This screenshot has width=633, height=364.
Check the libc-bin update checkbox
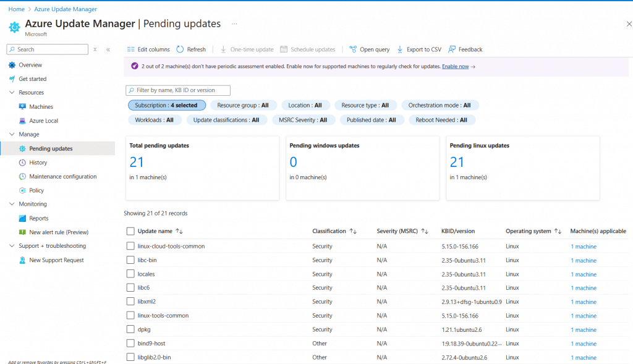click(x=130, y=260)
